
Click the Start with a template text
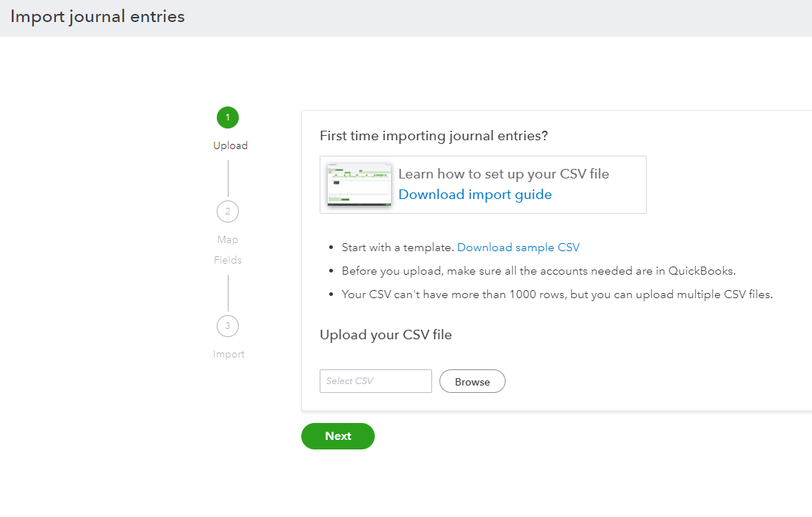[398, 247]
